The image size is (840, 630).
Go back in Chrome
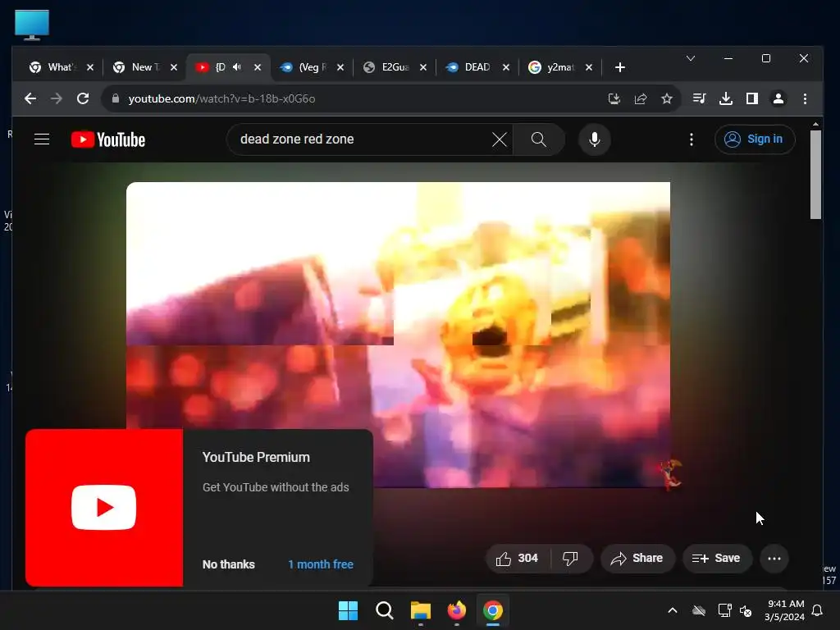point(30,98)
